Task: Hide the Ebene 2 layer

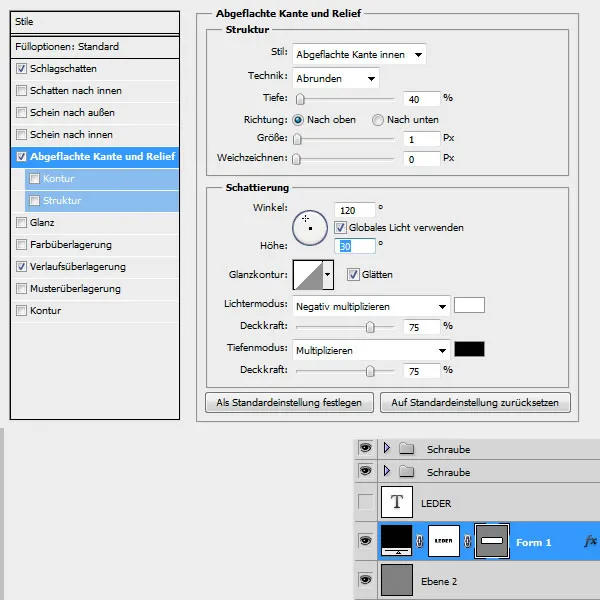Action: click(x=366, y=580)
